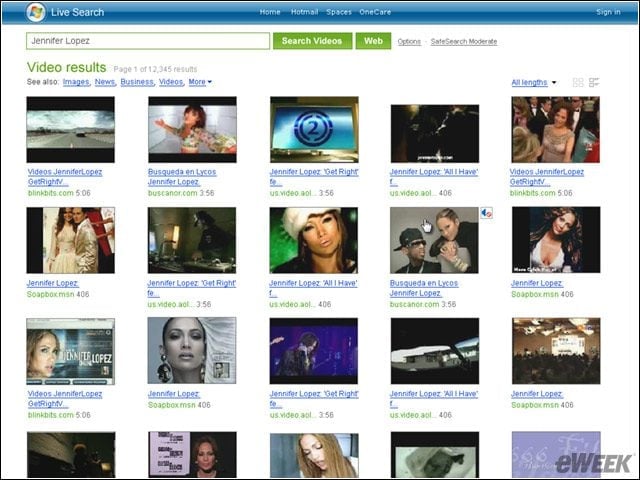Image resolution: width=640 pixels, height=480 pixels.
Task: Open the All lengths dropdown filter
Action: click(533, 82)
